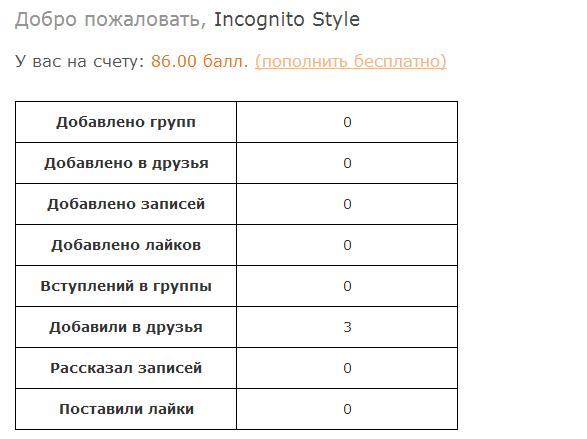Click the Добавлено лайков count value
Image resolution: width=587 pixels, height=439 pixels.
click(x=347, y=245)
